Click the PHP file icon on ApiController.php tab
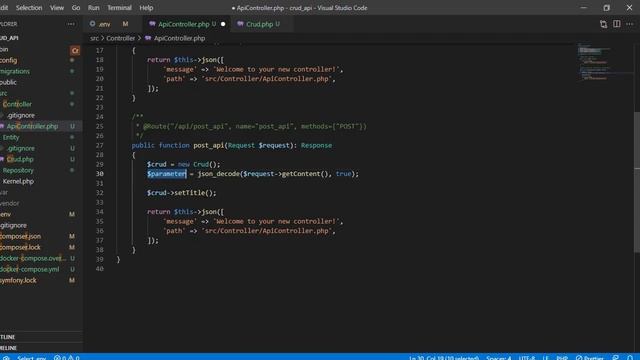640x360 pixels. click(x=152, y=24)
